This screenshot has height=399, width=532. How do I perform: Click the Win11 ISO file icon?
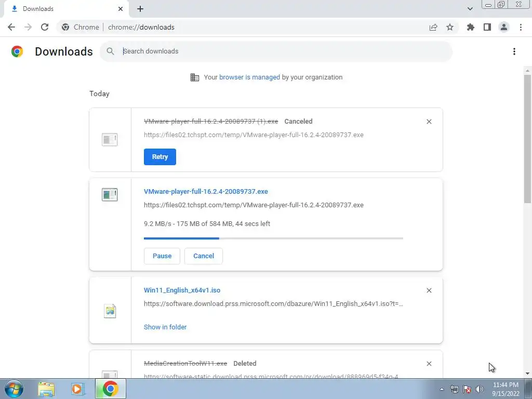110,311
